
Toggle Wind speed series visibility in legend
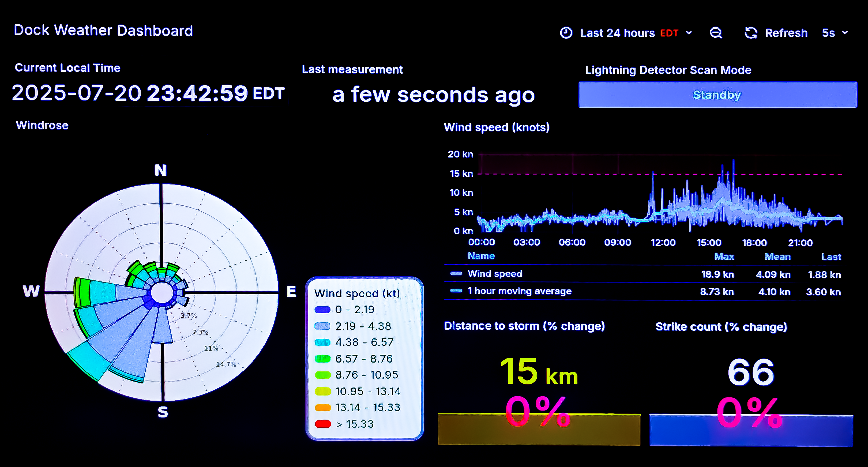click(x=495, y=274)
